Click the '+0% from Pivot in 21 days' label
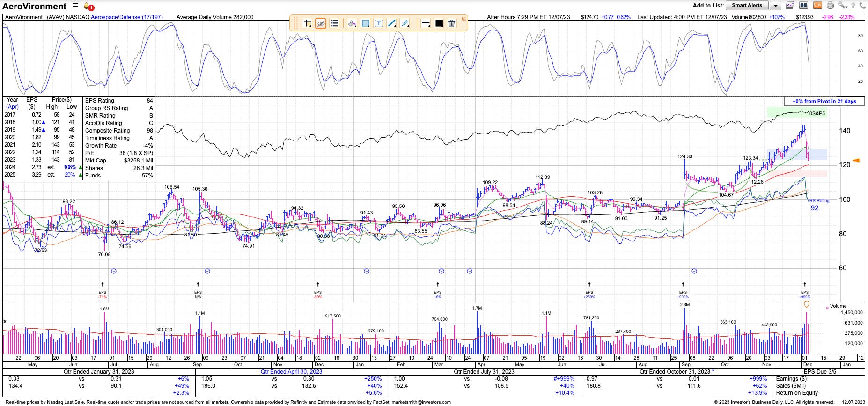The image size is (868, 406). (x=824, y=101)
